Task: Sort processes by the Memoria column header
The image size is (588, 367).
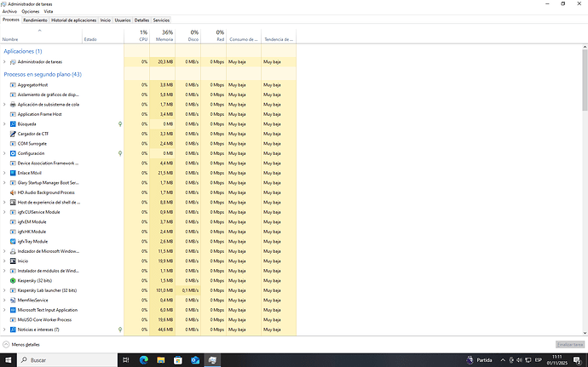Action: point(165,39)
